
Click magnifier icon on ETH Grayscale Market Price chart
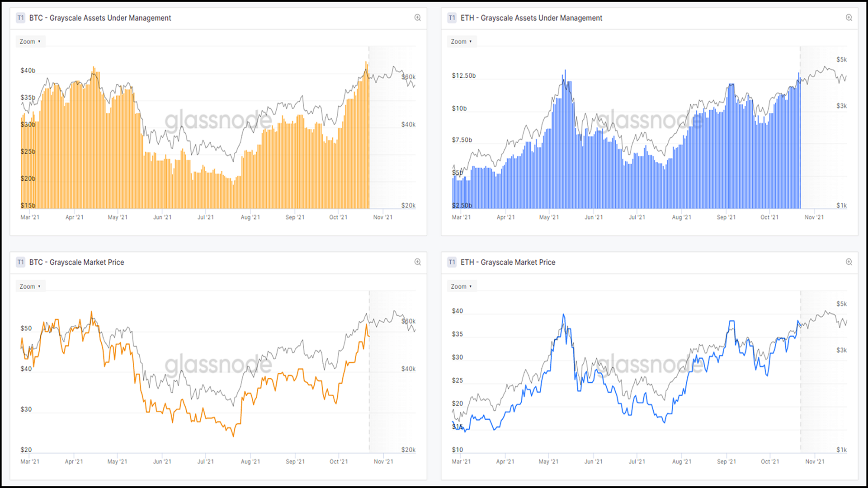click(x=849, y=262)
